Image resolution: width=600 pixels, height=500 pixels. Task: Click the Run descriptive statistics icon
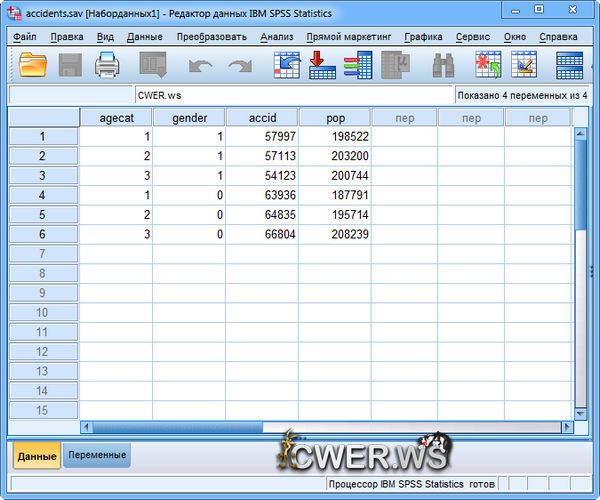[396, 65]
